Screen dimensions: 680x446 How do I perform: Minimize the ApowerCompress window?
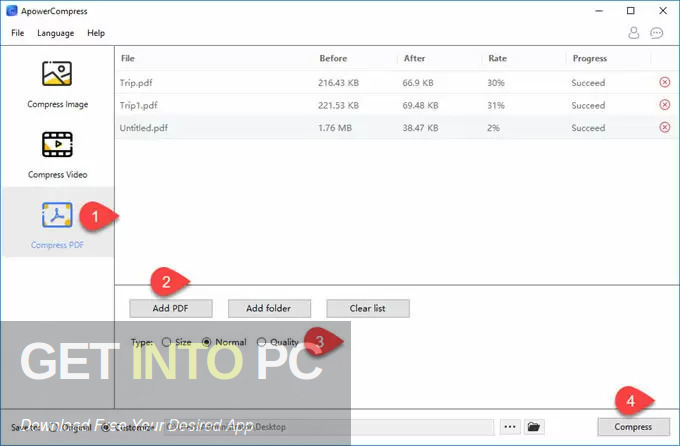click(x=599, y=11)
